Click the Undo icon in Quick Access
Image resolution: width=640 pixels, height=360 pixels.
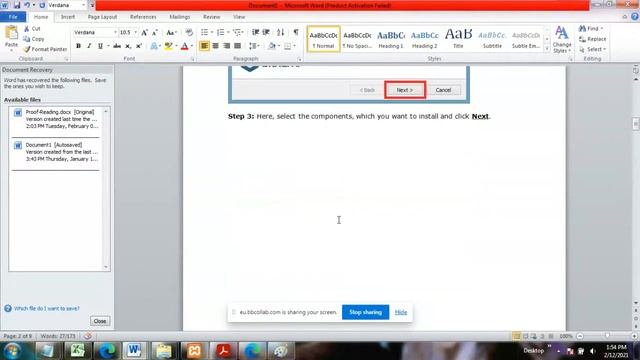pyautogui.click(x=27, y=5)
